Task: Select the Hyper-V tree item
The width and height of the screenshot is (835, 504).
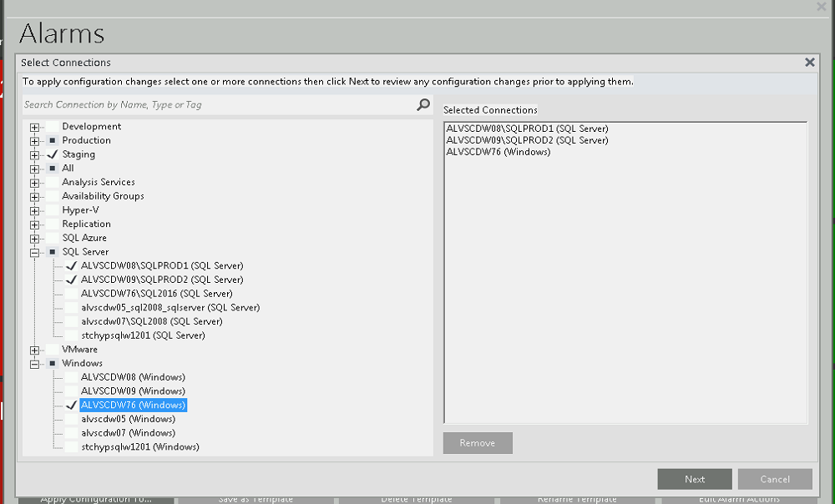Action: tap(80, 210)
